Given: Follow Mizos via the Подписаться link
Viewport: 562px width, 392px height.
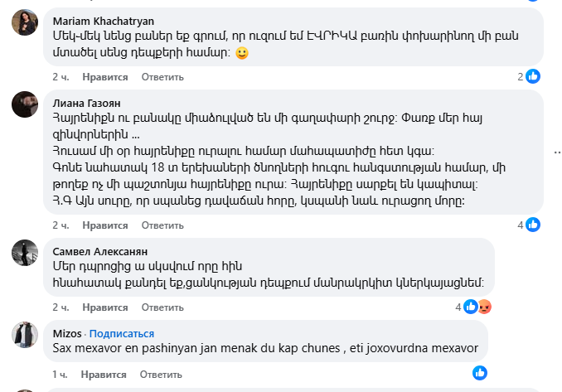Looking at the screenshot, I should pyautogui.click(x=122, y=333).
